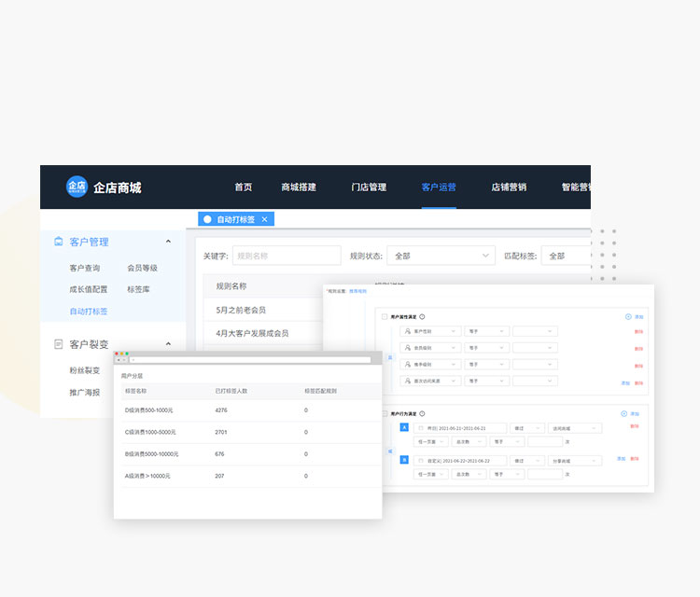700x597 pixels.
Task: Click the blue A condition badge
Action: pyautogui.click(x=404, y=428)
